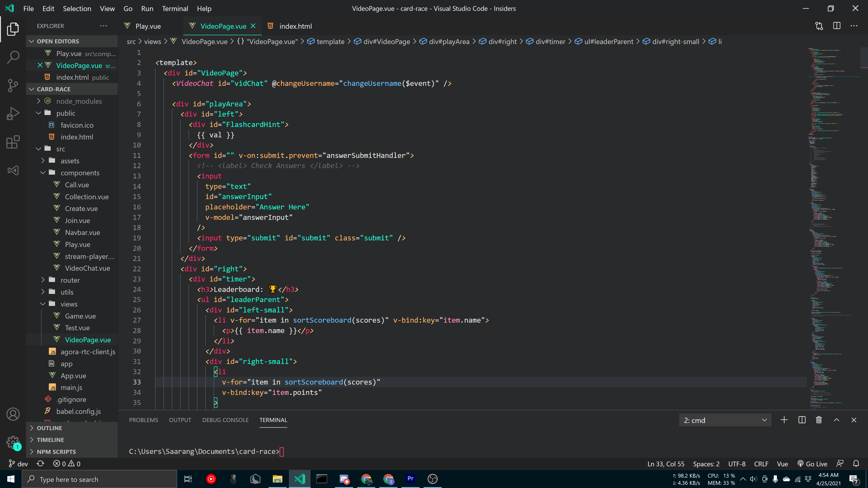Open the terminal selector dropdown '2: cmd'
The image size is (868, 488).
point(725,420)
